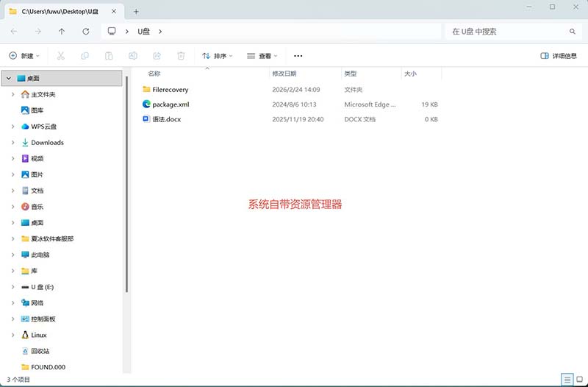
Task: Open Linux in the navigation pane
Action: [39, 335]
